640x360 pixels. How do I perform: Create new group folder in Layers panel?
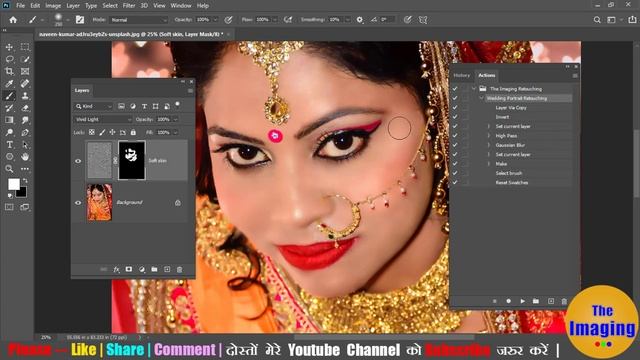coord(154,269)
